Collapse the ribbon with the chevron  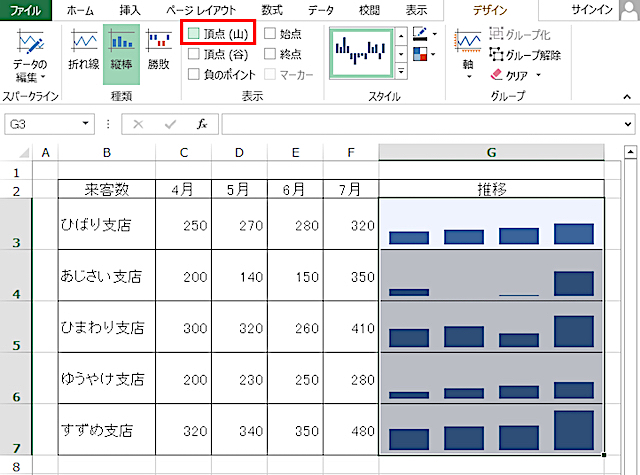627,97
